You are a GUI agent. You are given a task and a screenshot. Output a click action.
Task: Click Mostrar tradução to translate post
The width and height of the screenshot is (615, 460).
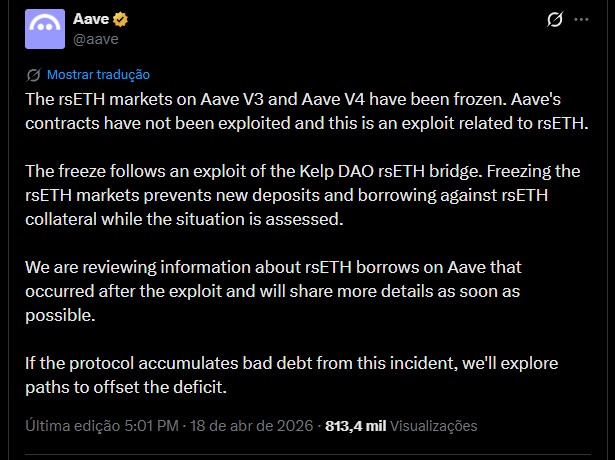tap(98, 75)
